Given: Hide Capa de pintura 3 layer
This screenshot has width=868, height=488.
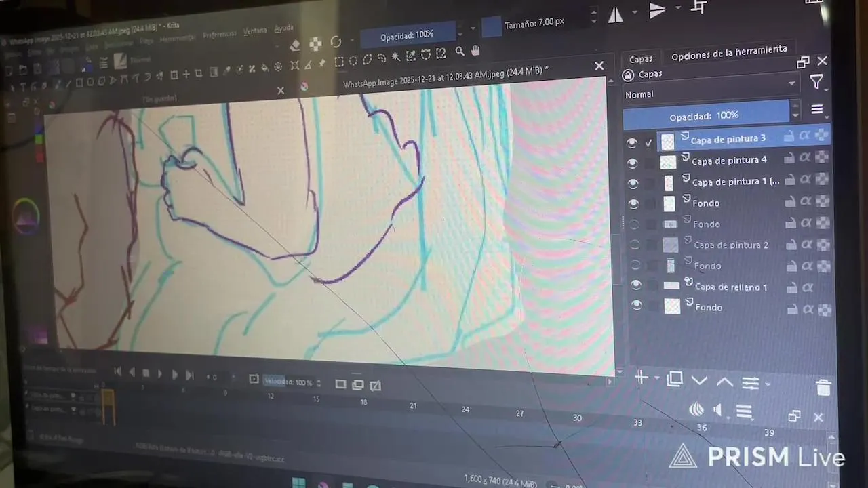Looking at the screenshot, I should coord(632,142).
